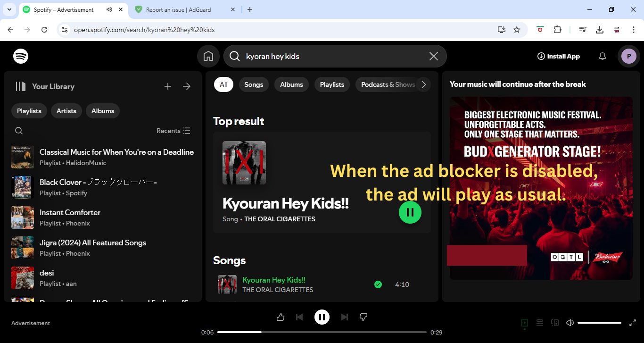
Task: Click the Install App button
Action: click(x=558, y=56)
